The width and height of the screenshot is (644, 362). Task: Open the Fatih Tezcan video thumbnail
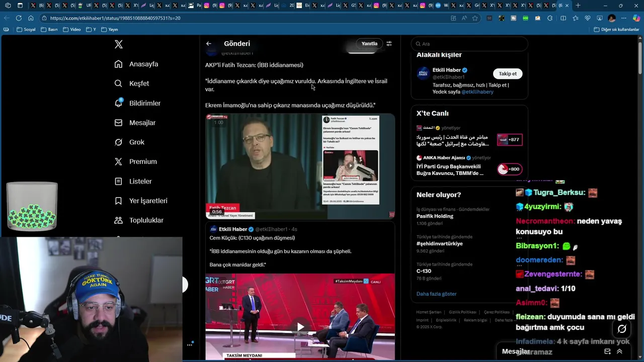pos(300,166)
